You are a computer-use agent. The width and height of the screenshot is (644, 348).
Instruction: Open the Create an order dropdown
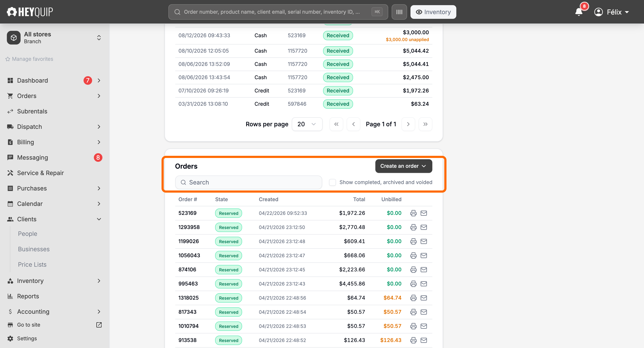pos(403,166)
